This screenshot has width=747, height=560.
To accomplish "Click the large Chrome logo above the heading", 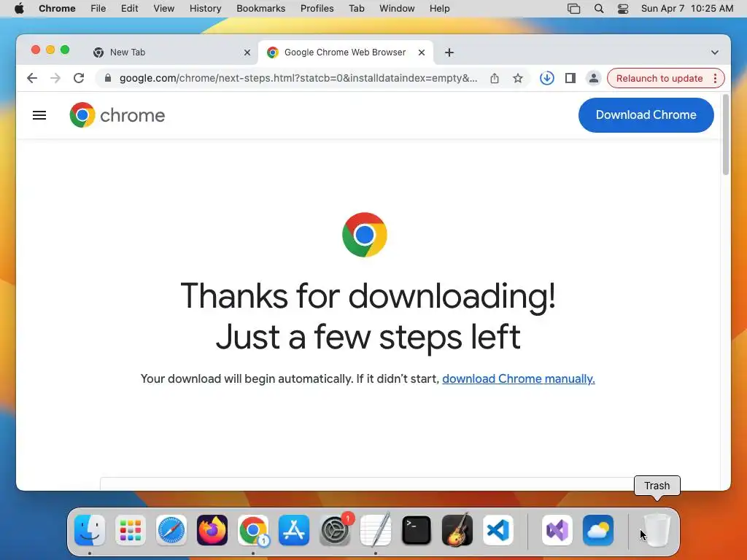I will (365, 235).
